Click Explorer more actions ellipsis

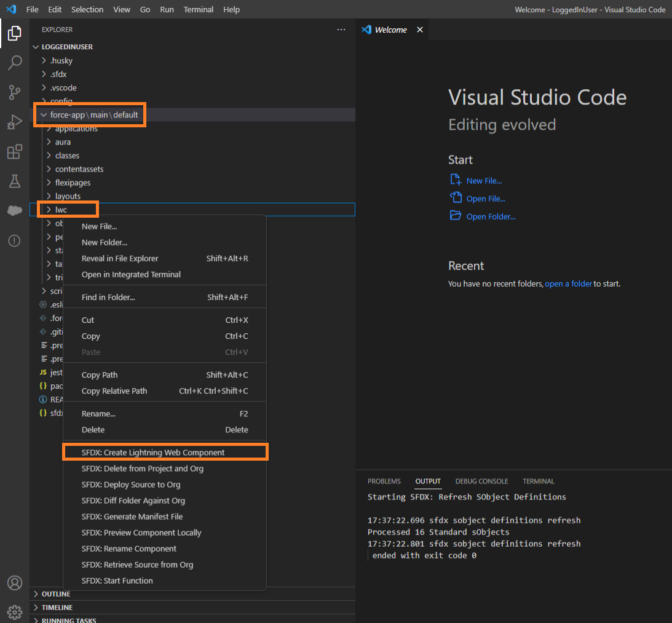(x=341, y=30)
